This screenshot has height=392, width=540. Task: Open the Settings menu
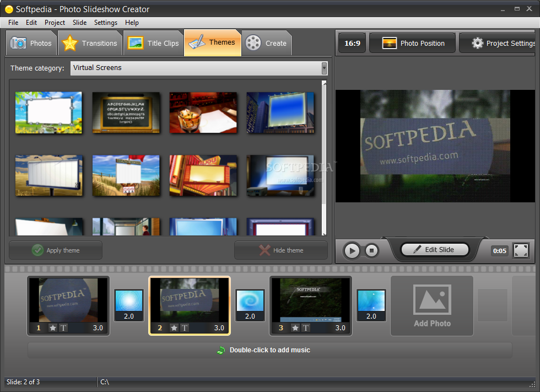click(106, 23)
